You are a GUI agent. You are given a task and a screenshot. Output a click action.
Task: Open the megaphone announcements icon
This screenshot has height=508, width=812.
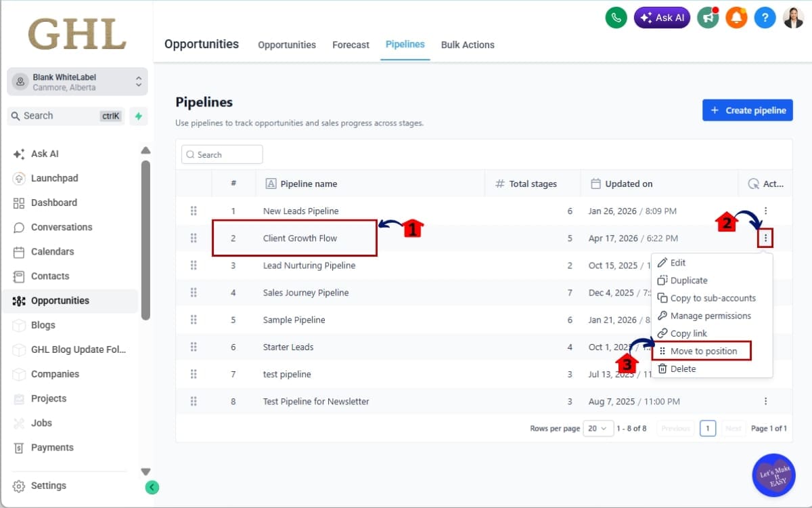coord(708,18)
